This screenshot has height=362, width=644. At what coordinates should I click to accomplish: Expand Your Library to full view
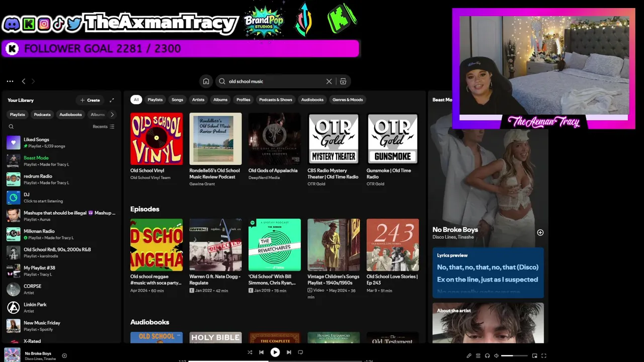112,100
